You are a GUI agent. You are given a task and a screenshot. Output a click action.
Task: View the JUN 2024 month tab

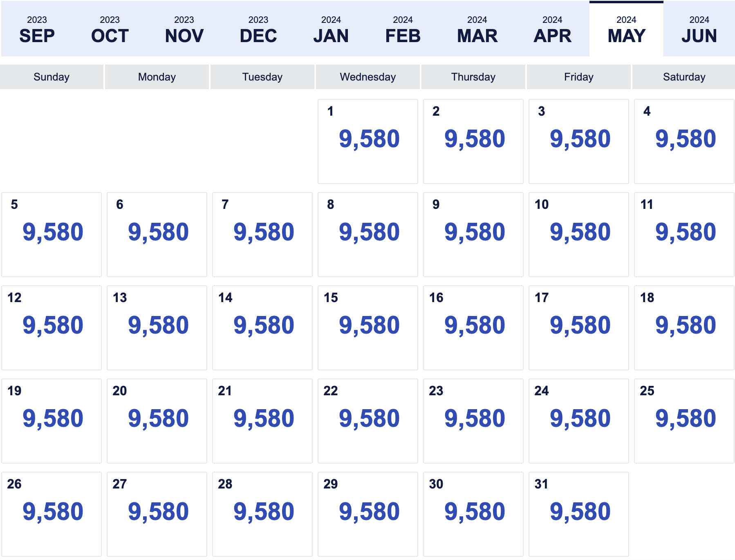click(x=699, y=29)
